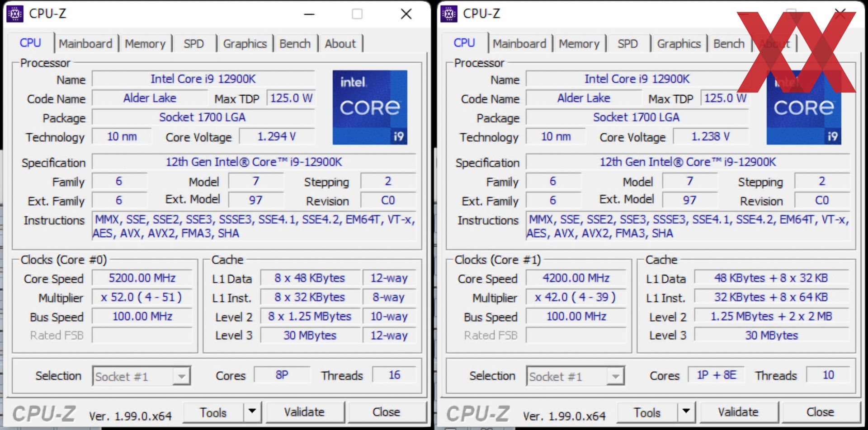
Task: Click Cores value 8P in left window
Action: point(282,375)
